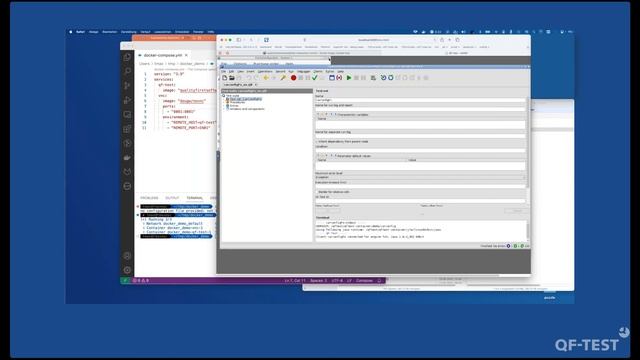This screenshot has width=640, height=360.
Task: Open the Docker whale icon in VS Code activity bar
Action: pyautogui.click(x=127, y=158)
